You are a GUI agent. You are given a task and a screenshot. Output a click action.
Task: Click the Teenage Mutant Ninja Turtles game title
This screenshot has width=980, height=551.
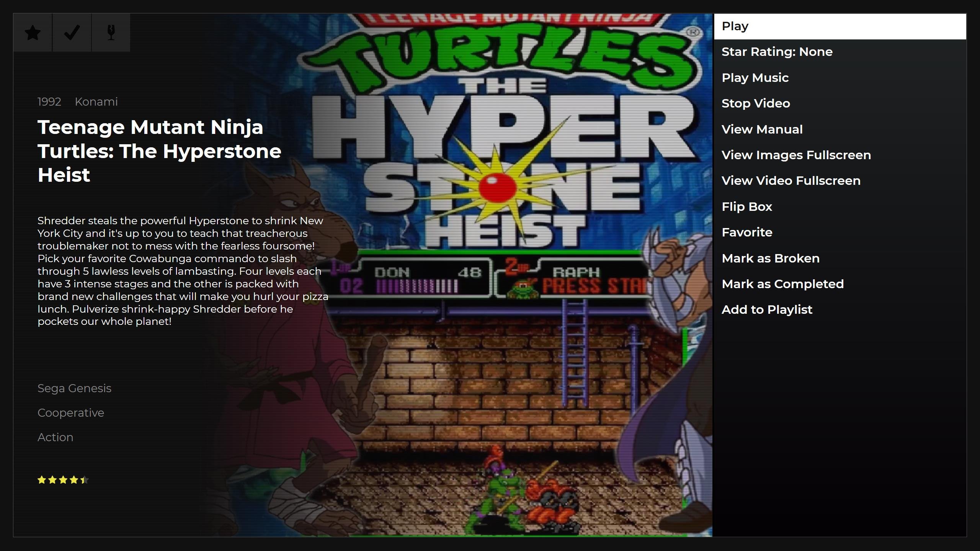point(159,151)
